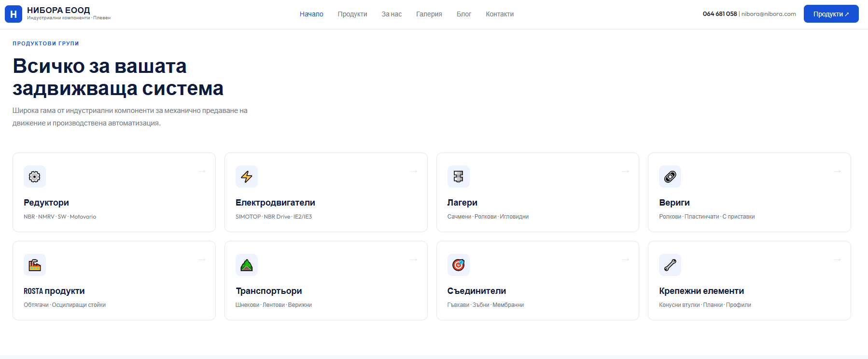Click the arrow on the Съединители card

coord(625,260)
